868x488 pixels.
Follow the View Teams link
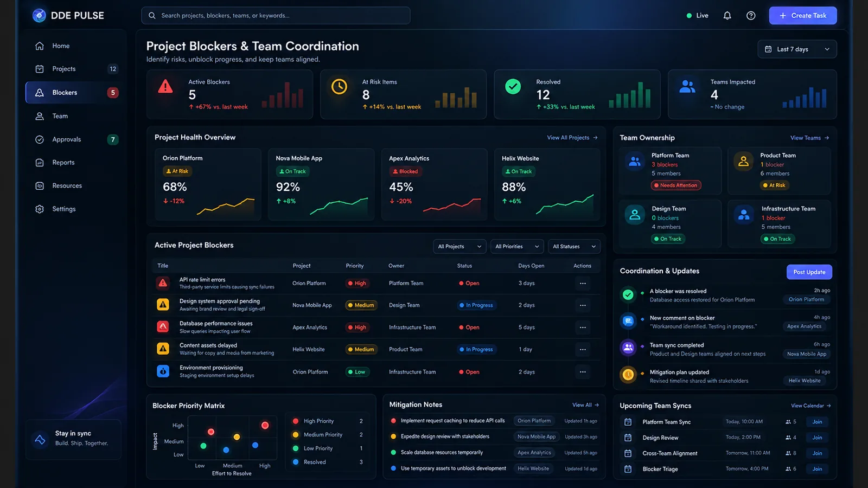tap(809, 138)
